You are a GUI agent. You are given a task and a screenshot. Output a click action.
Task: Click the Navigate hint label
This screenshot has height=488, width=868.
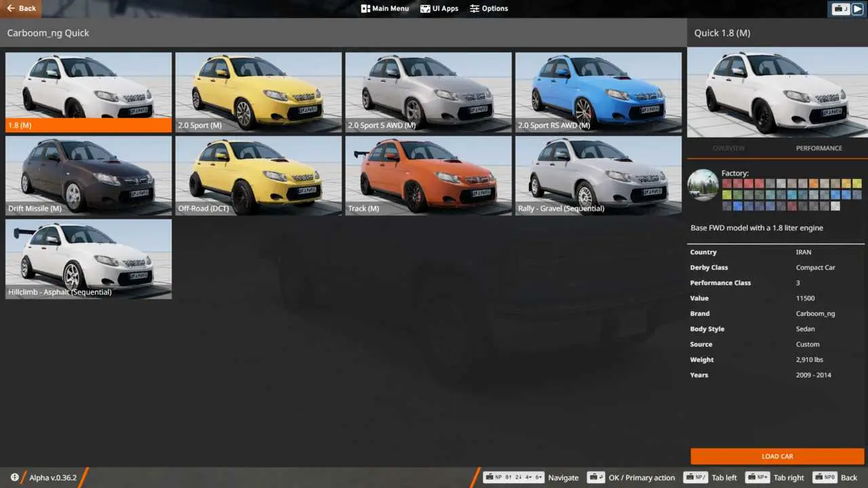[x=564, y=478]
